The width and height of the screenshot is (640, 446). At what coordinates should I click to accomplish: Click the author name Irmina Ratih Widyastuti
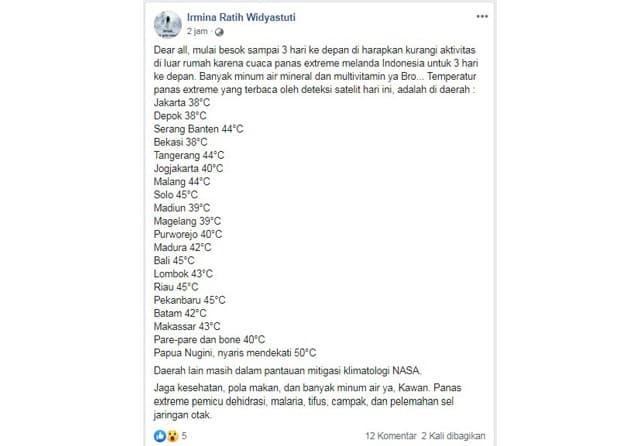coord(247,17)
